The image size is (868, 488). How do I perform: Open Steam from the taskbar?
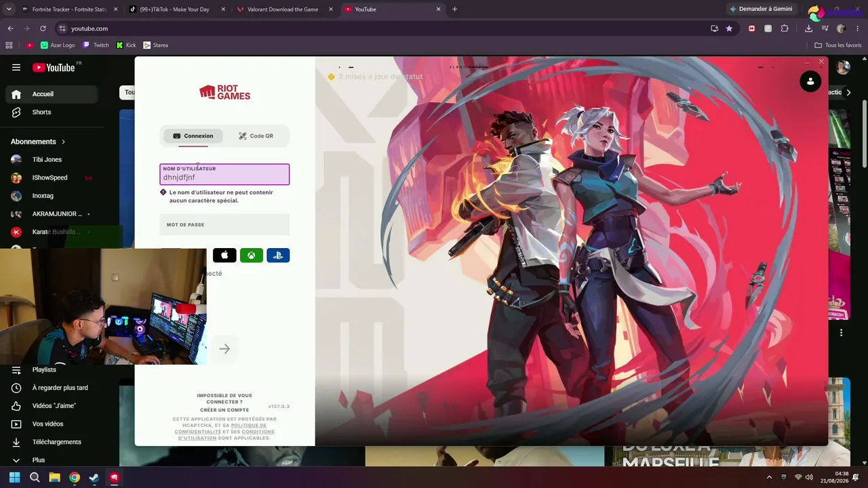point(94,477)
